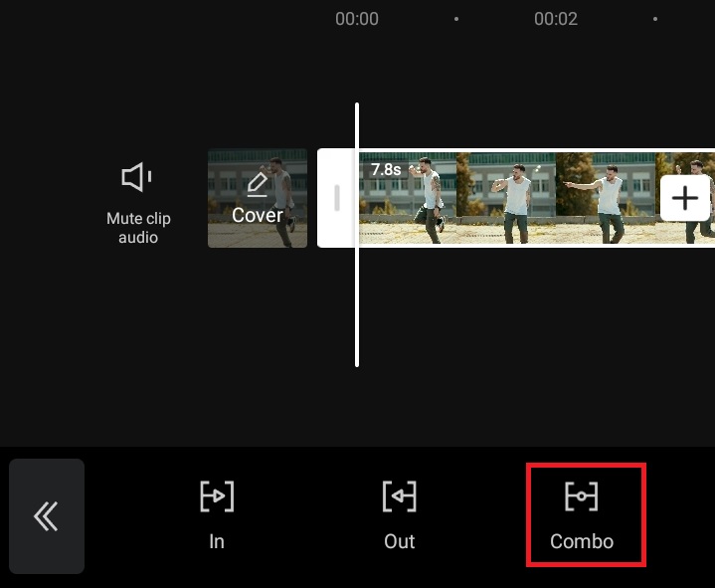Tap the pencil edit icon on Cover
The height and width of the screenshot is (588, 715).
(258, 185)
